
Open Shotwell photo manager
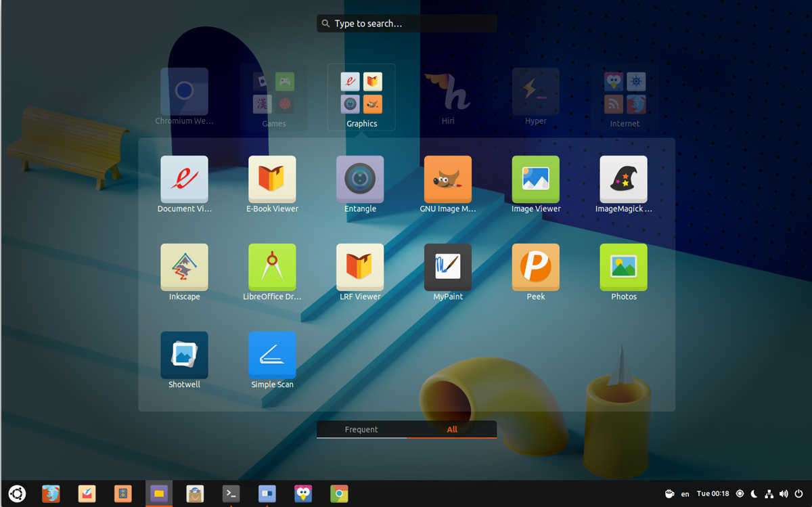click(x=184, y=355)
